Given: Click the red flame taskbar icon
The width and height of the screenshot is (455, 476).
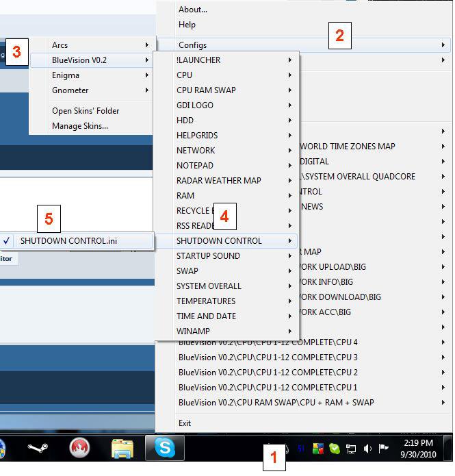Looking at the screenshot, I should tap(79, 448).
